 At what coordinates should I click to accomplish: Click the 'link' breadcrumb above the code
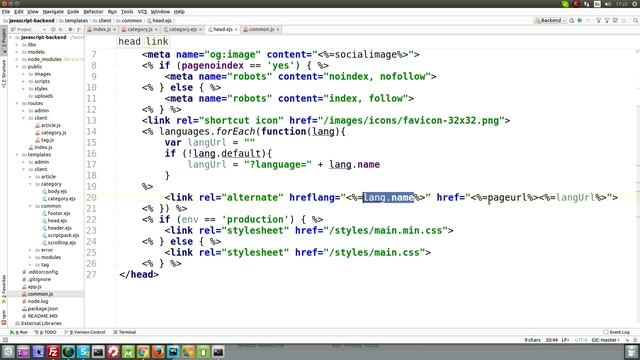pyautogui.click(x=157, y=41)
